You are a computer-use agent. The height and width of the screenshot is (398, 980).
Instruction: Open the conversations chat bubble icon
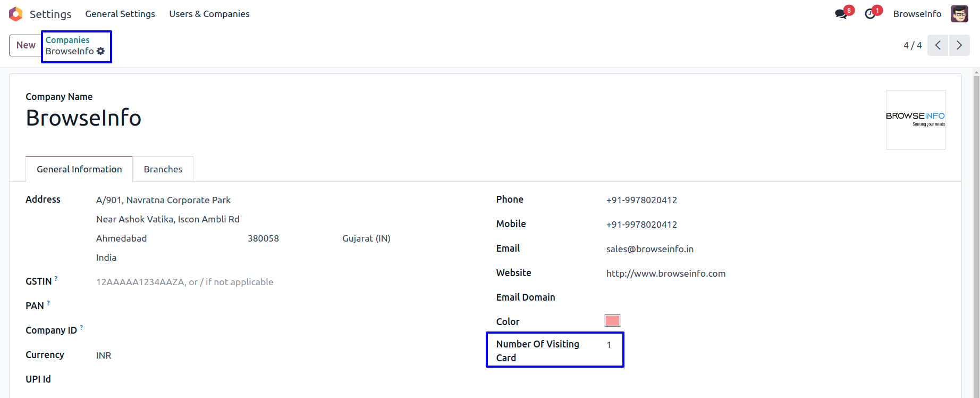(841, 14)
